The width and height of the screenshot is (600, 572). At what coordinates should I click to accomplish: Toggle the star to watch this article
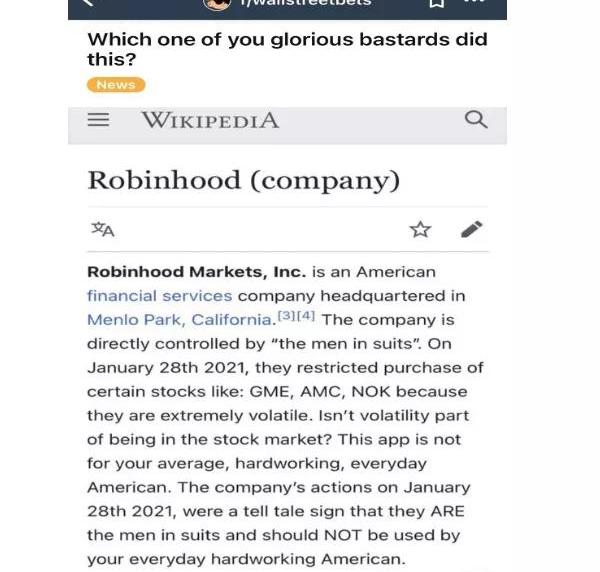pyautogui.click(x=420, y=229)
